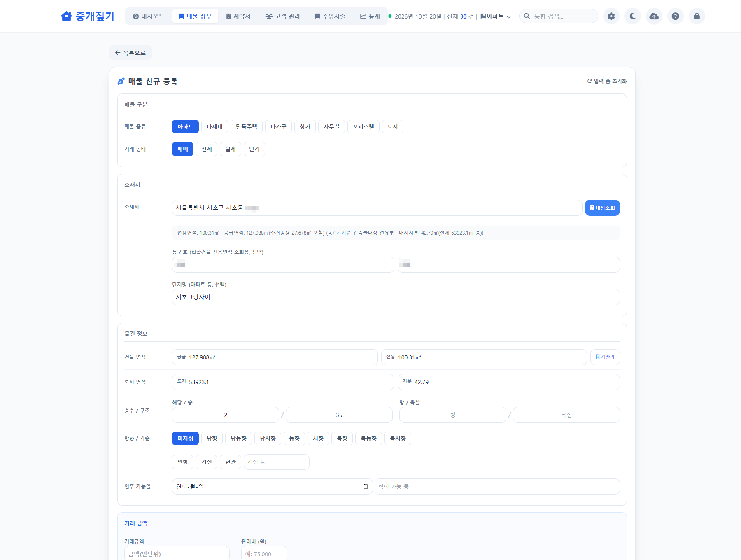This screenshot has height=560, width=741.
Task: Open the 수입지출 tab
Action: tap(330, 16)
